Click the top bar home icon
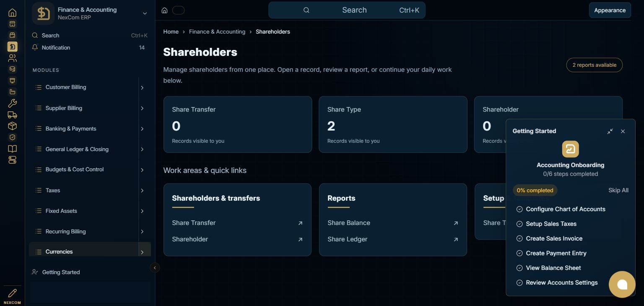 pos(165,10)
